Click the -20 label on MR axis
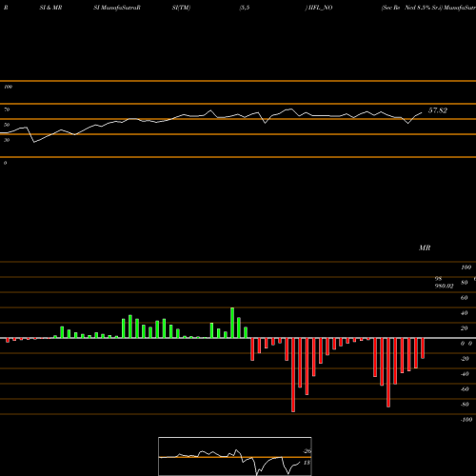Image resolution: width=476 pixels, height=476 pixels. [465, 358]
